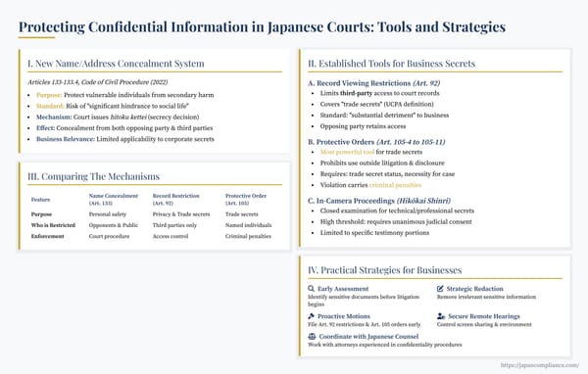Click the 'Who is Restricted' row label
The image size is (588, 374).
pyautogui.click(x=53, y=225)
